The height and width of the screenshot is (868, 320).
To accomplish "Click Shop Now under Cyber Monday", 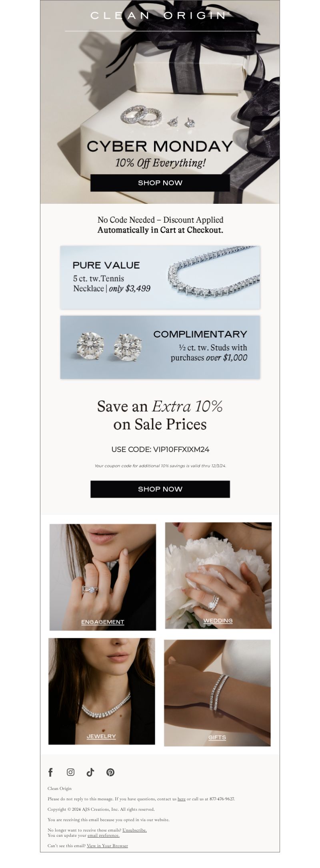I will click(160, 183).
